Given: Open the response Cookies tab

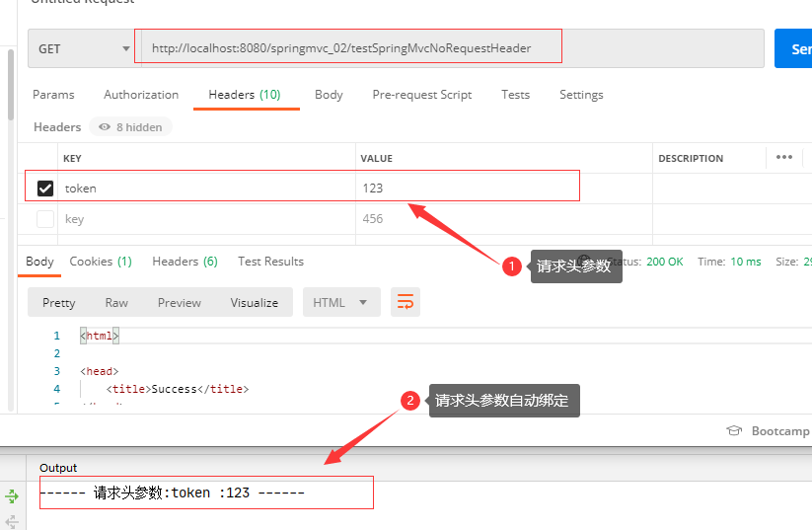Looking at the screenshot, I should (100, 262).
